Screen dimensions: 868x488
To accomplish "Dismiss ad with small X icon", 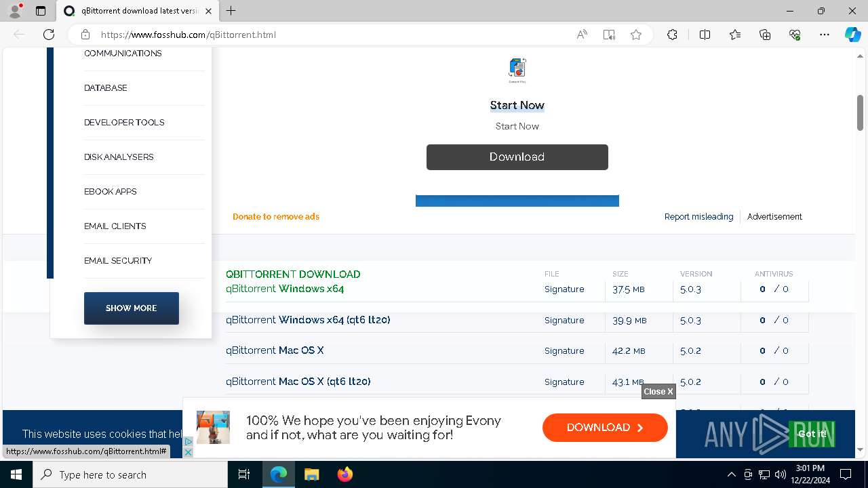I will click(189, 452).
